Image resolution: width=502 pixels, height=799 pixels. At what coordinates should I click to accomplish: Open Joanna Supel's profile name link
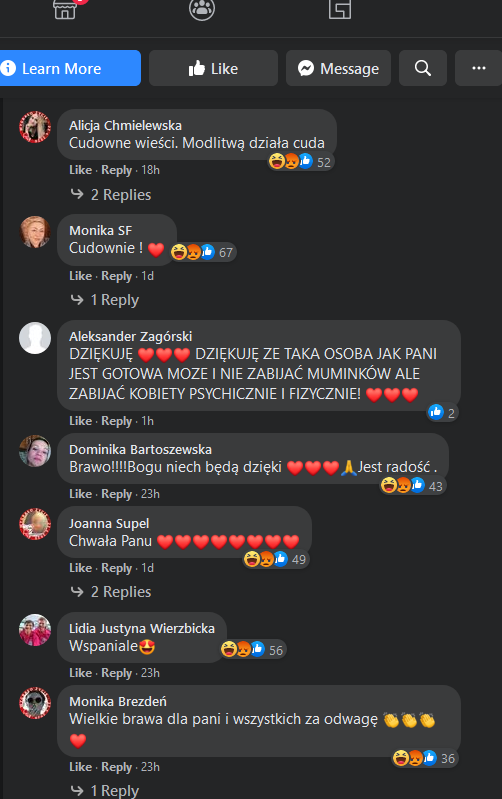(109, 523)
